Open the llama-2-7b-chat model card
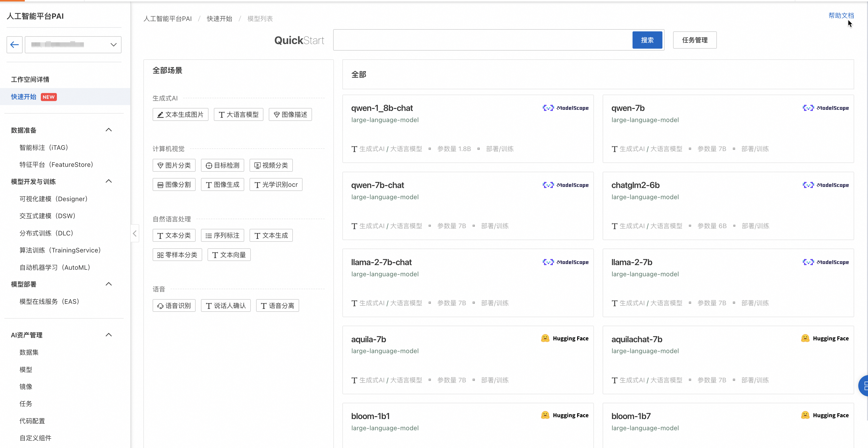This screenshot has height=448, width=868. pos(468,283)
